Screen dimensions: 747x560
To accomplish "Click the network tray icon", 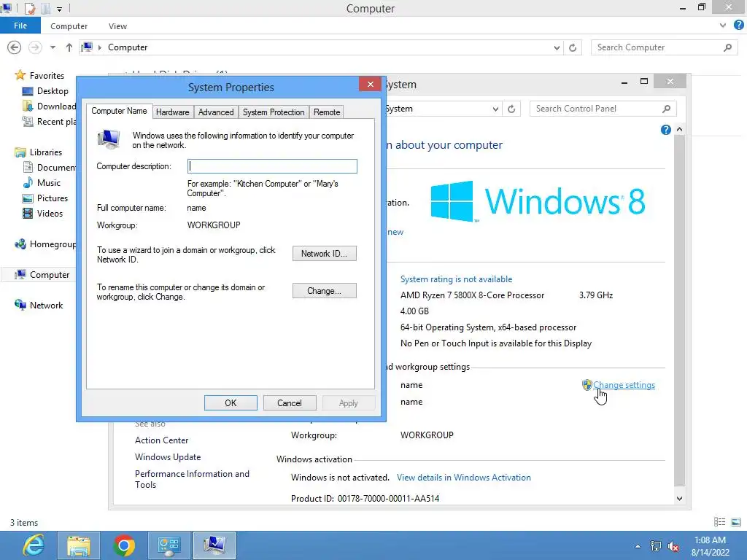I will point(656,546).
